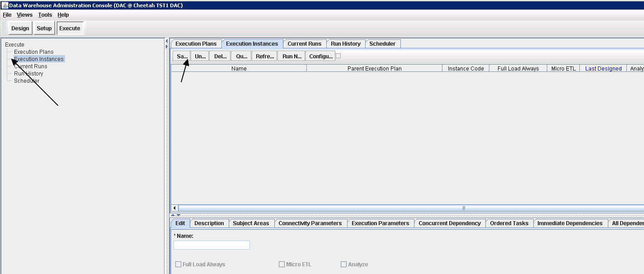Click the Delete toolbar button

[220, 56]
